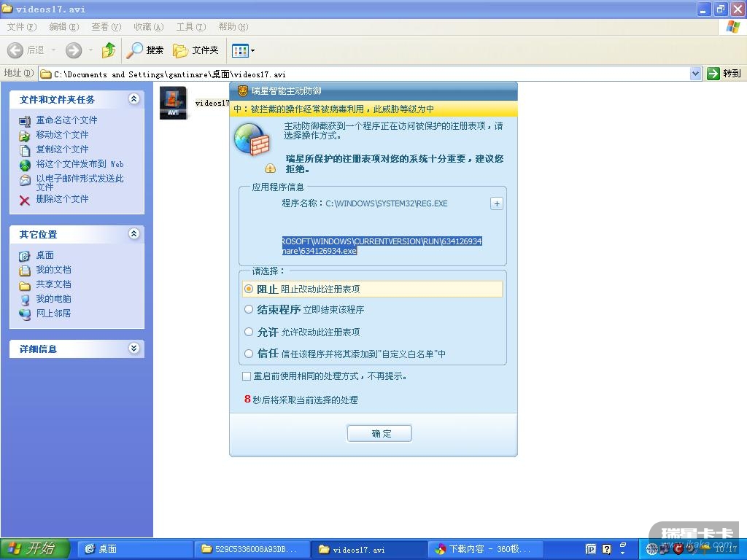This screenshot has width=747, height=560.
Task: Expand the address bar dropdown
Action: pos(695,74)
